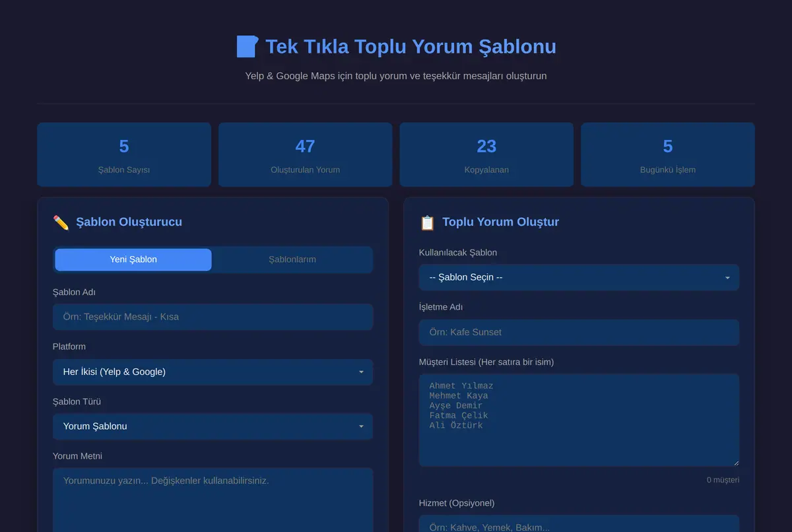Click the 'Şablon Türü' field label
This screenshot has height=532, width=792.
(77, 401)
